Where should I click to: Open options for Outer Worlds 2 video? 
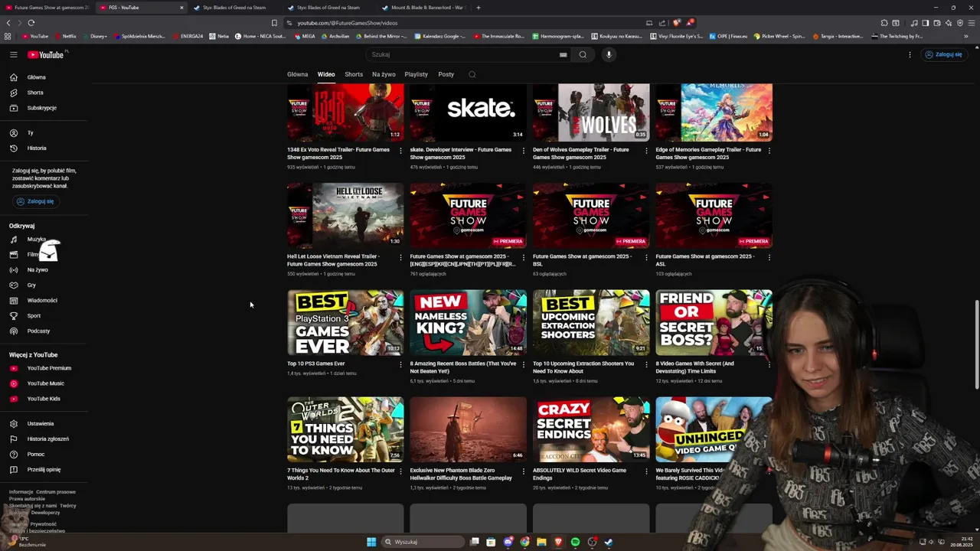coord(400,471)
